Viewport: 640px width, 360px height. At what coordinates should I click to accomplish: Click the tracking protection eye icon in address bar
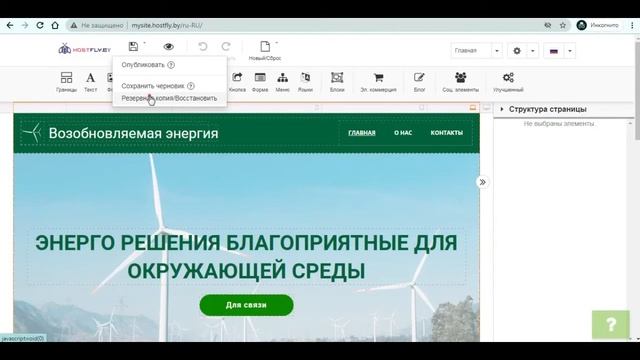548,25
